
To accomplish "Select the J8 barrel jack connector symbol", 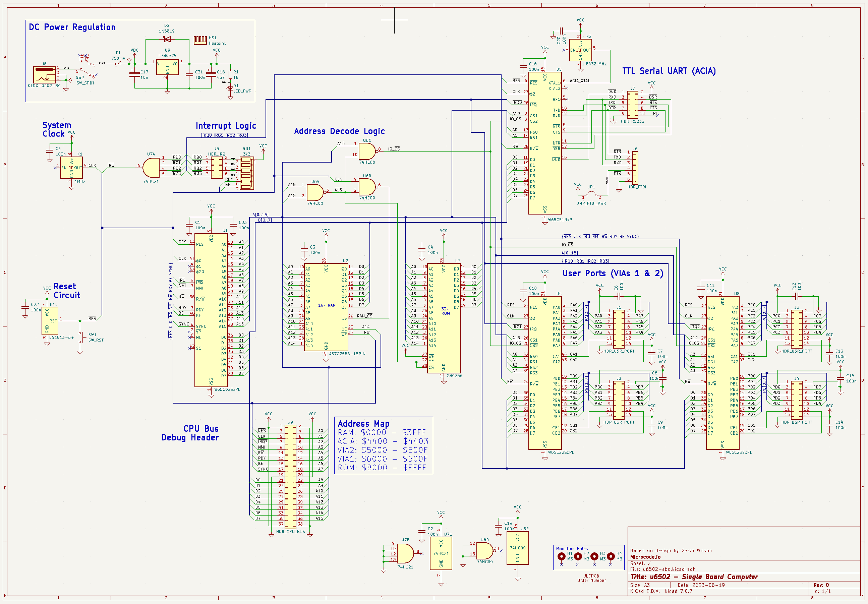I will (x=45, y=75).
